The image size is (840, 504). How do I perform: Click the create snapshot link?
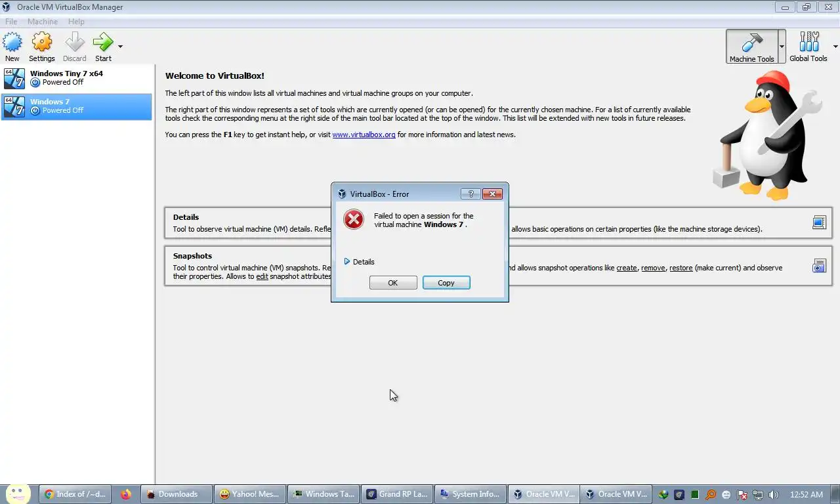coord(627,268)
